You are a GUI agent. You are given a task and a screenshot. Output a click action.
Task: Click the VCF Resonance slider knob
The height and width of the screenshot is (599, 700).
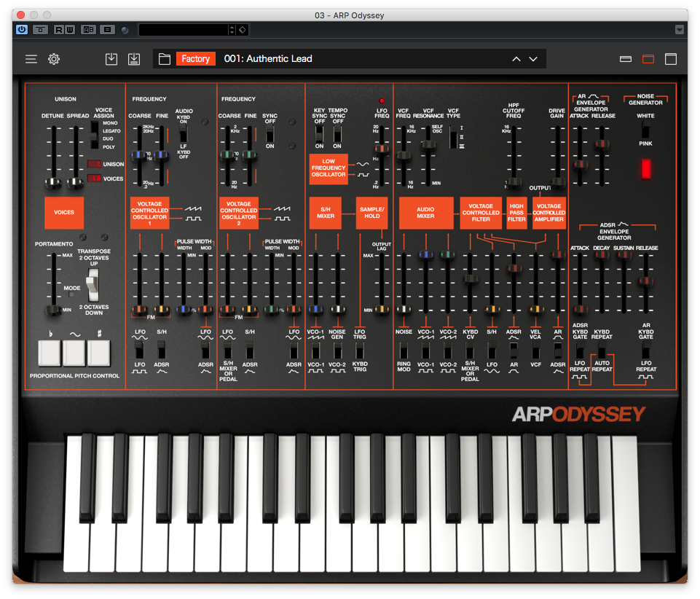[x=428, y=144]
